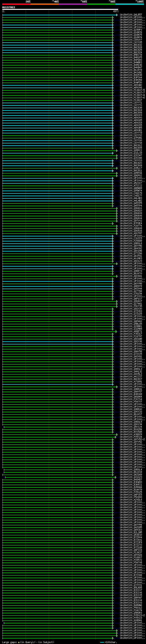This screenshot has height=644, width=146.
Task: Select the white AU197063 query bar
Action: pyautogui.click(x=60, y=10)
